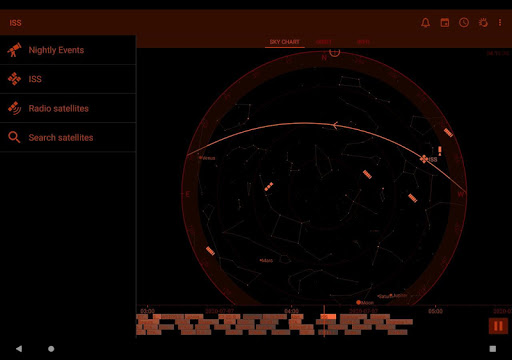The width and height of the screenshot is (512, 360).
Task: Tap the highlighted pass in the timeline
Action: coord(329,317)
